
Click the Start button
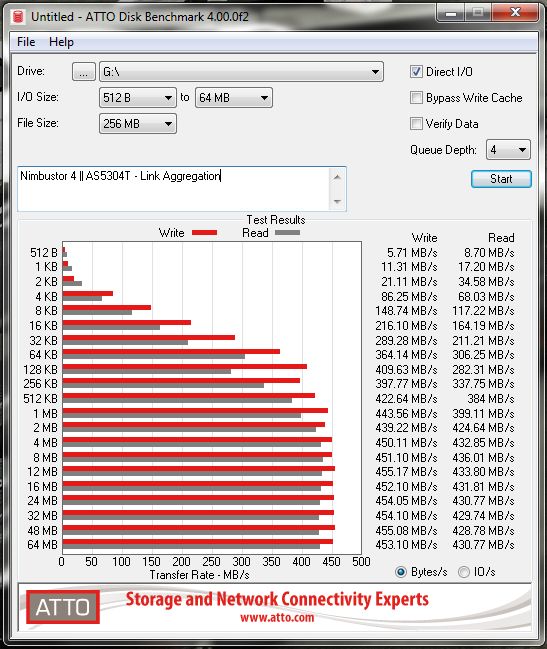point(501,179)
